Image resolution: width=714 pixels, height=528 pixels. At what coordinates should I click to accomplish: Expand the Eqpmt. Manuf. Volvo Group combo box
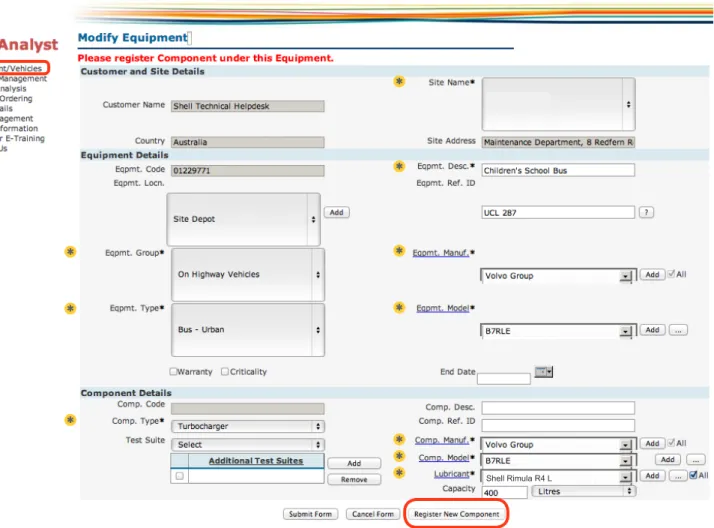tap(626, 276)
